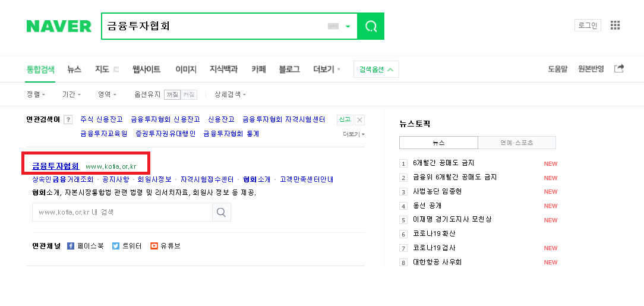Viewport: 644px width, 306px height.
Task: Click related search 주식 신용잔고
Action: point(102,119)
